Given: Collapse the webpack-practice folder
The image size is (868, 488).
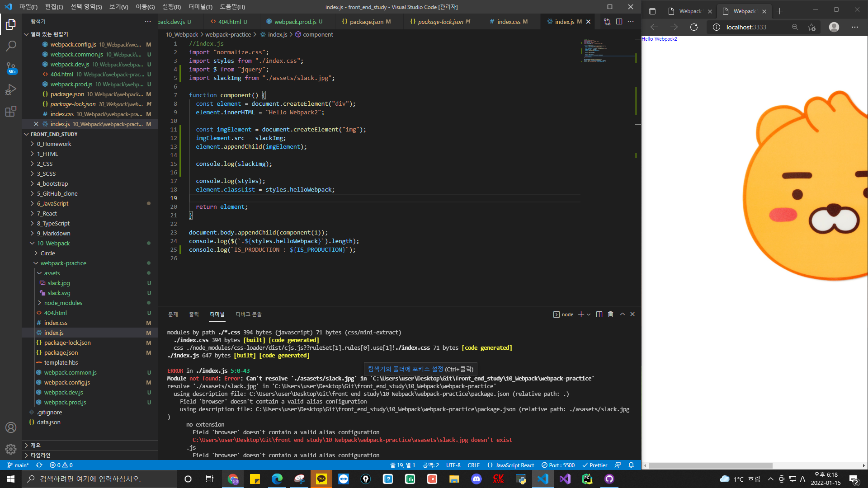Looking at the screenshot, I should tap(63, 263).
